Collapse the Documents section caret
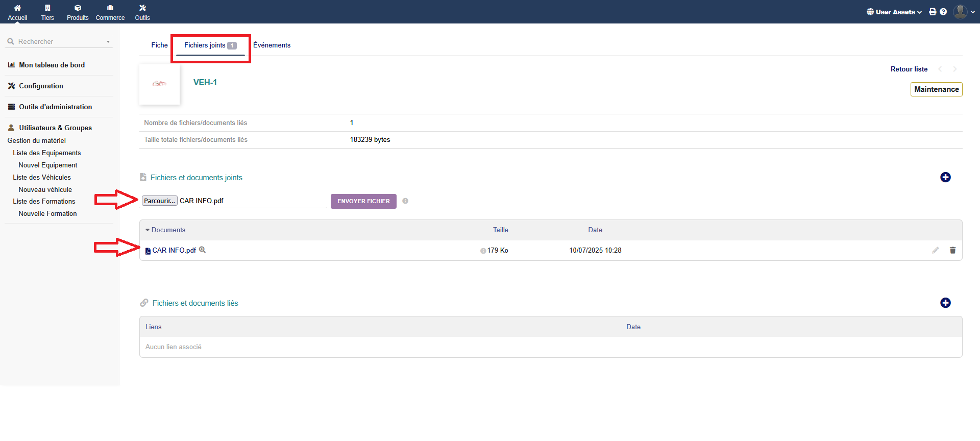 (x=148, y=230)
